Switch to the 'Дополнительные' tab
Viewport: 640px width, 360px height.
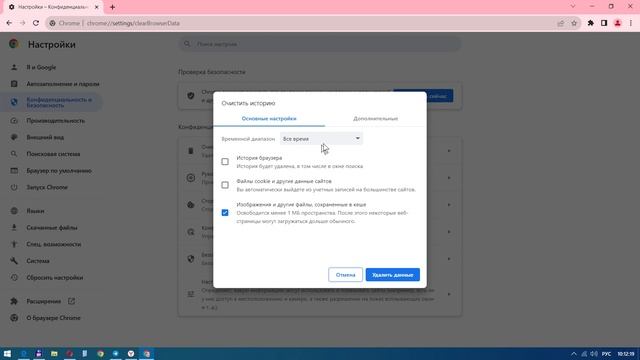[375, 118]
